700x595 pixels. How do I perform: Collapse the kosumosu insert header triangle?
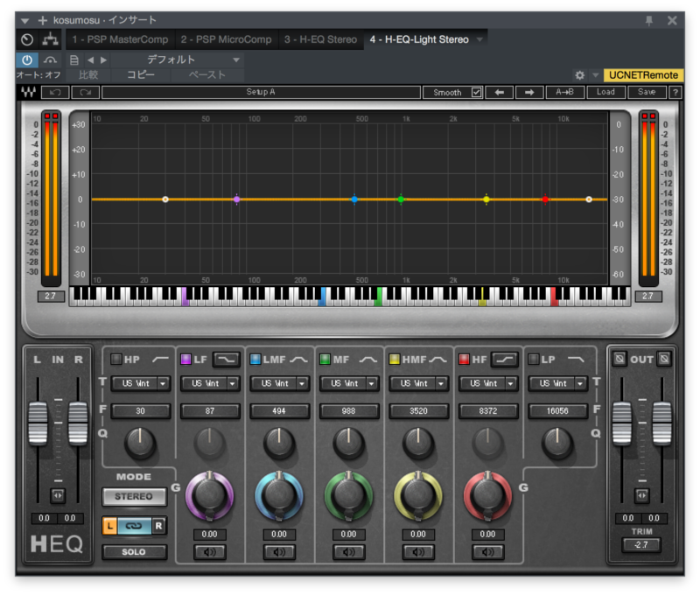(x=25, y=21)
